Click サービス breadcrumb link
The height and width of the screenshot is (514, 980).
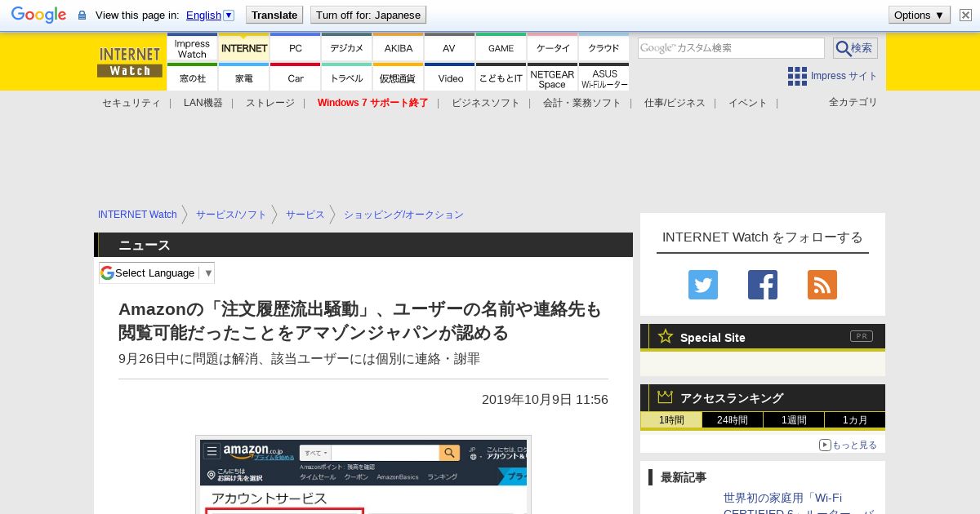tap(305, 215)
